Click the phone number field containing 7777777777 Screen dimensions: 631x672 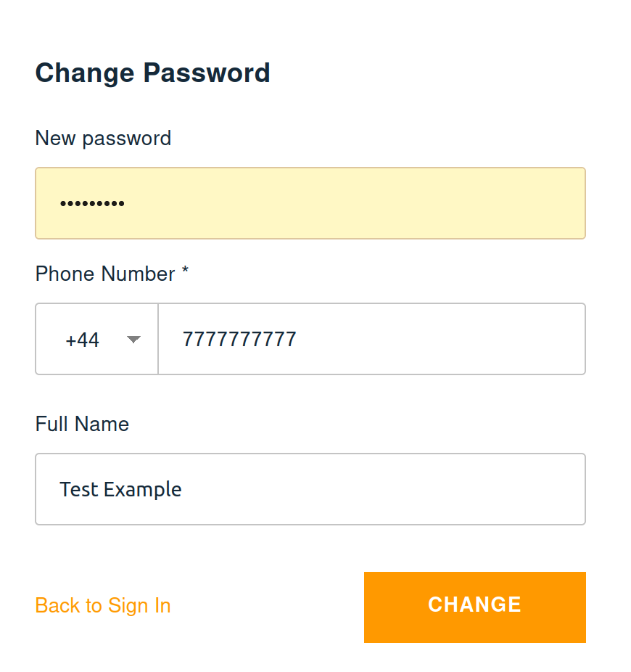point(371,339)
